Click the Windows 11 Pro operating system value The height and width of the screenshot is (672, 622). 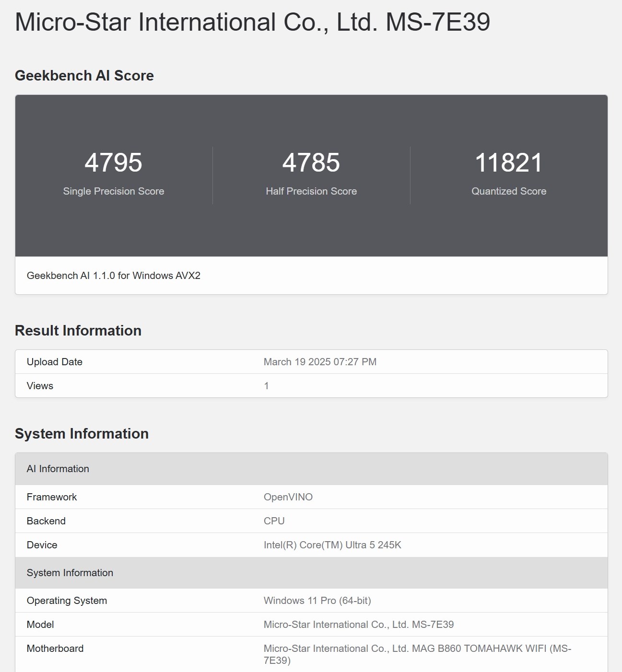(x=317, y=601)
